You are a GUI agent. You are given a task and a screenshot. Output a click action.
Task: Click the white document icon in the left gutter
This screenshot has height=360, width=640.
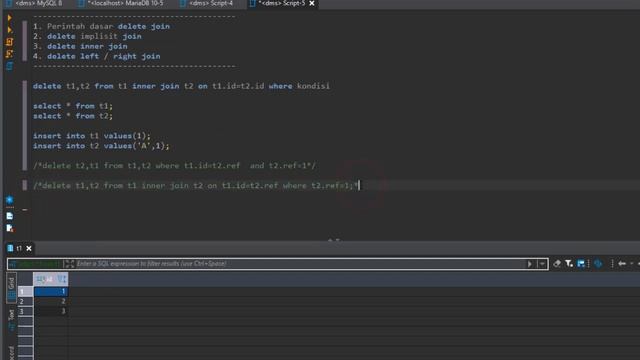pos(10,216)
